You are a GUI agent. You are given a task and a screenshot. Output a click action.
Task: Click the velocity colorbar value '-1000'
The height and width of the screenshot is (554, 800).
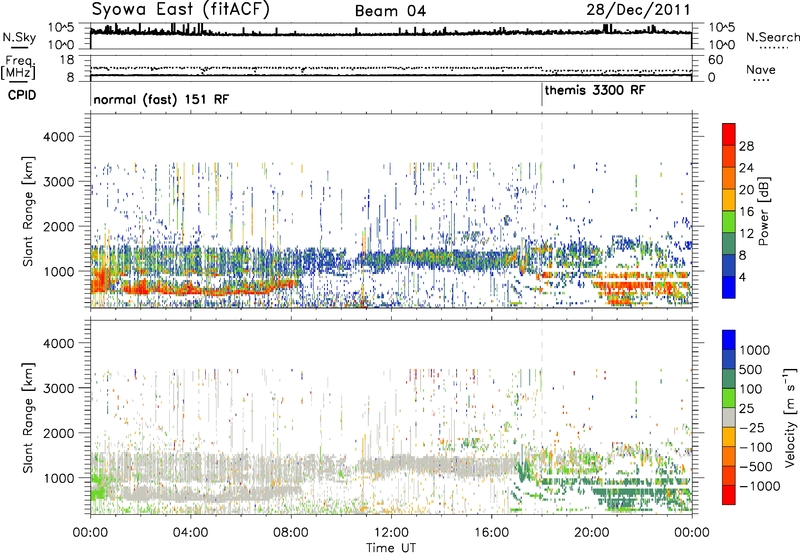click(x=759, y=486)
